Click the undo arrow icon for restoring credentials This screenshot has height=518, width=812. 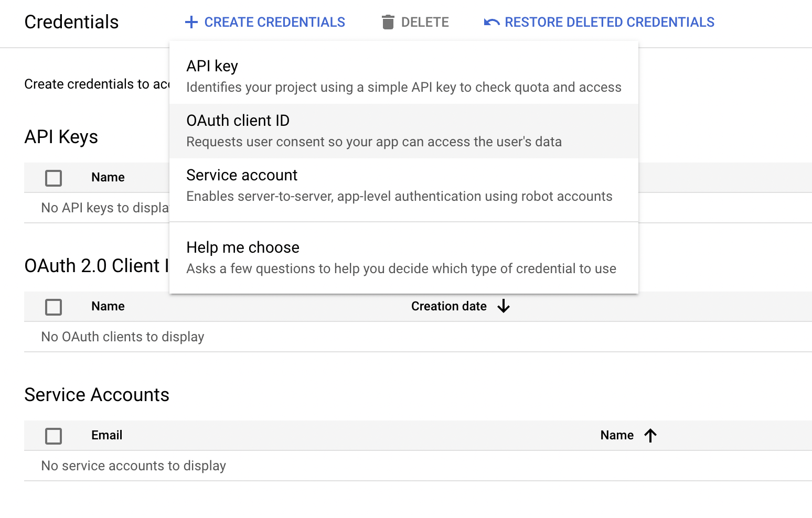click(490, 22)
